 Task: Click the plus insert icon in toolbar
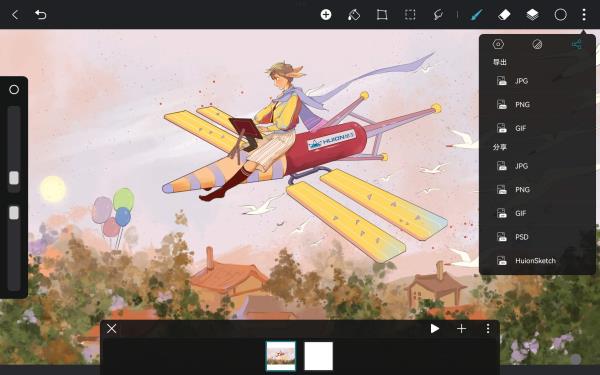pos(326,15)
